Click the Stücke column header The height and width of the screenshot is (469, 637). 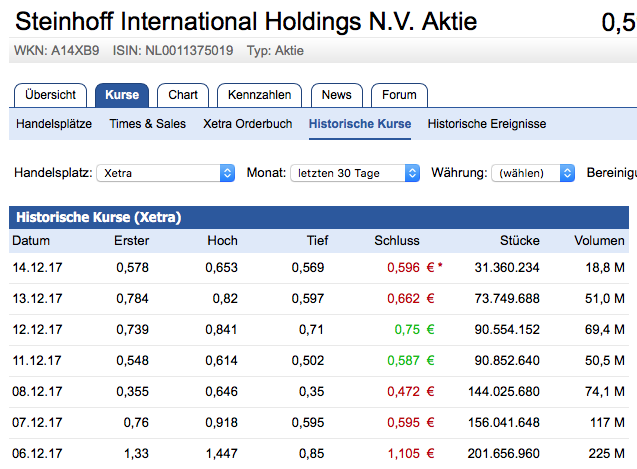point(520,241)
